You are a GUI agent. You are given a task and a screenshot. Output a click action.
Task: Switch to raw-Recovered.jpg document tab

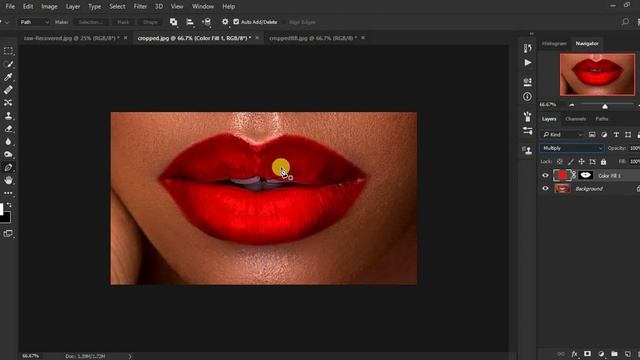(x=72, y=38)
